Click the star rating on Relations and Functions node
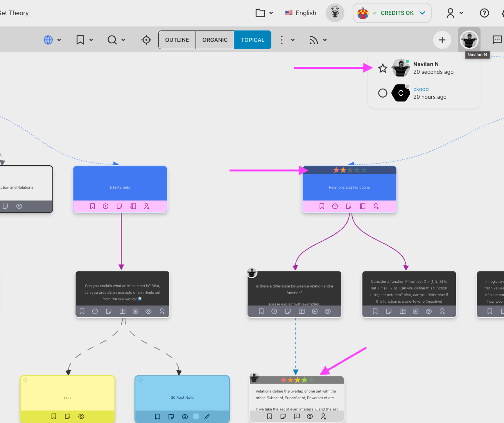The image size is (504, 423). coord(350,170)
